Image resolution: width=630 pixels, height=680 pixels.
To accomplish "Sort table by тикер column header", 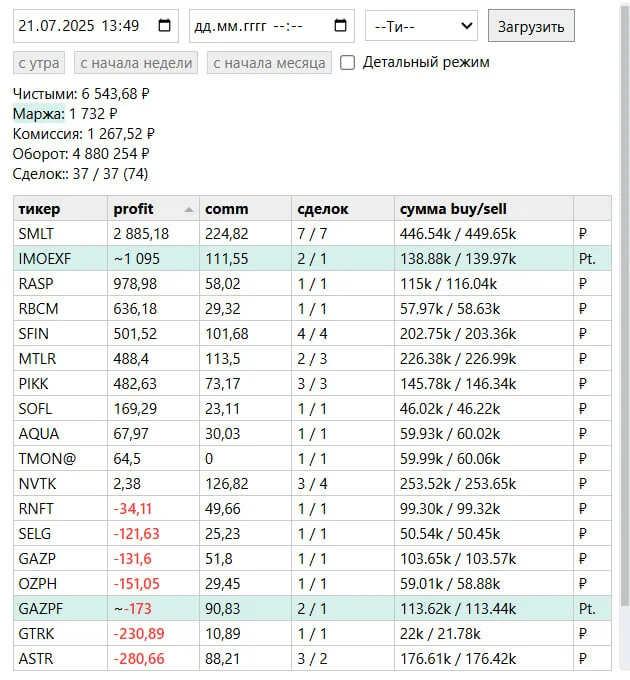I will coord(60,209).
